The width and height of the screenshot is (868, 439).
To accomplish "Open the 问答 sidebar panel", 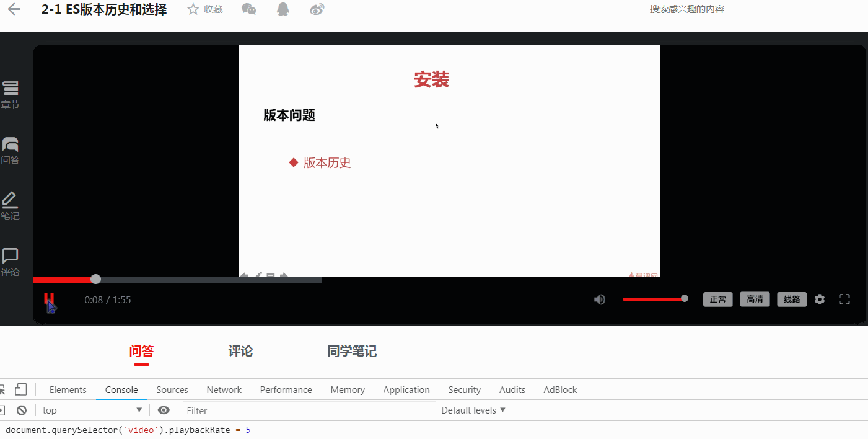I will 11,151.
